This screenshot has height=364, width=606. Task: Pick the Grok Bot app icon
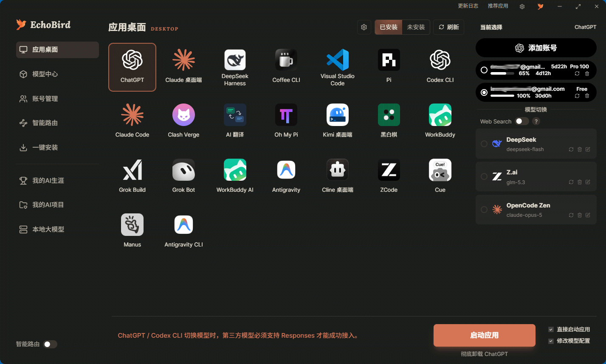pyautogui.click(x=183, y=170)
